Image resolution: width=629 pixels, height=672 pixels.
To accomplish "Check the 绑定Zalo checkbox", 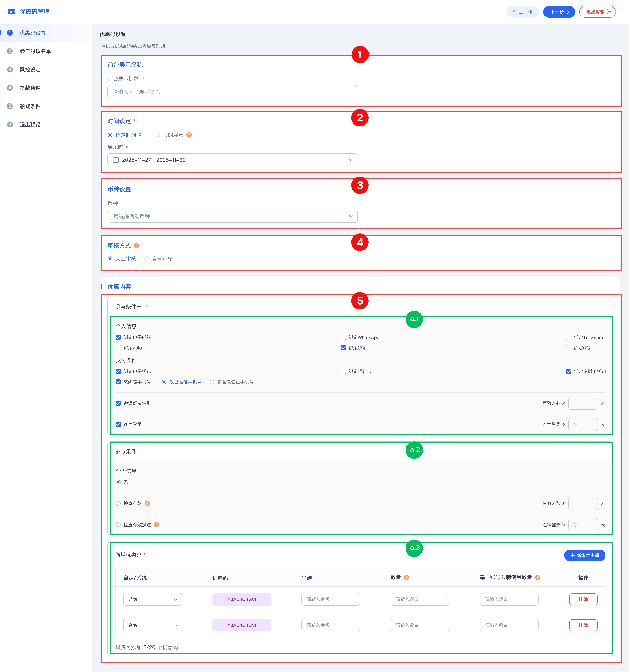I will (x=118, y=348).
